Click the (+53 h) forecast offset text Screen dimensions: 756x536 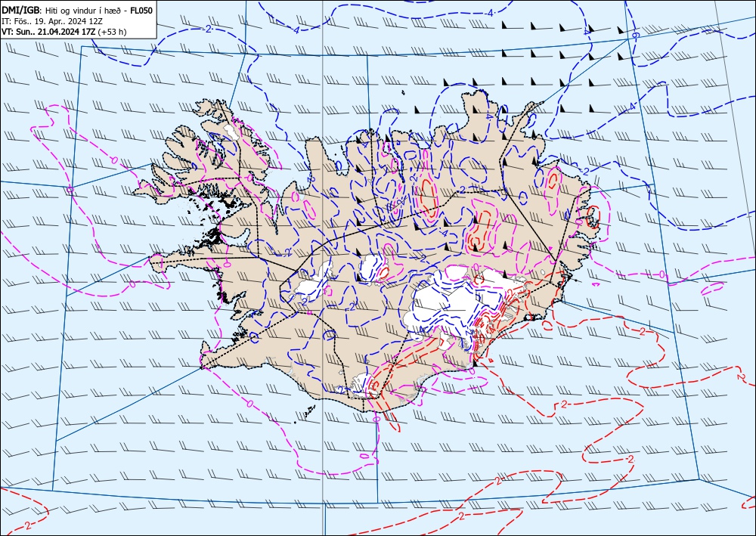[112, 32]
